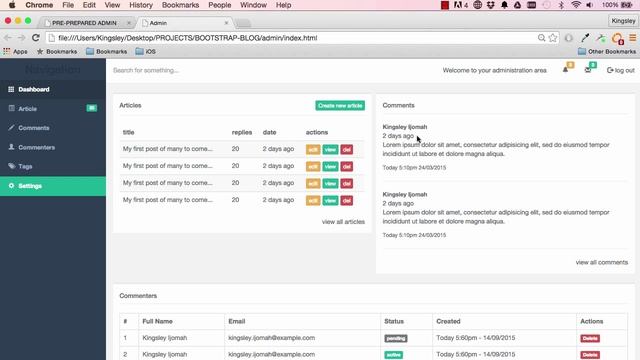This screenshot has height=360, width=640.
Task: Open the notifications bell icon
Action: pyautogui.click(x=565, y=70)
